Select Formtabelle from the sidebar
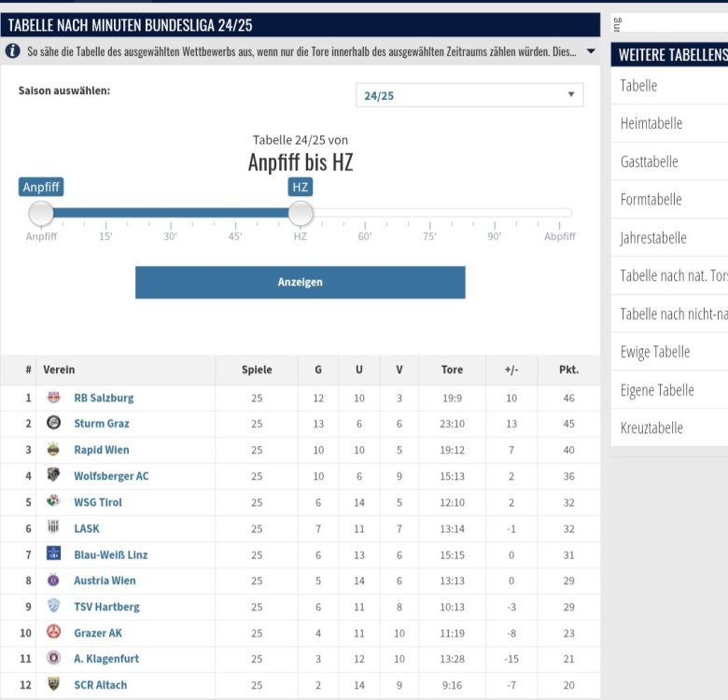Screen dimensions: 728x700 coord(651,200)
